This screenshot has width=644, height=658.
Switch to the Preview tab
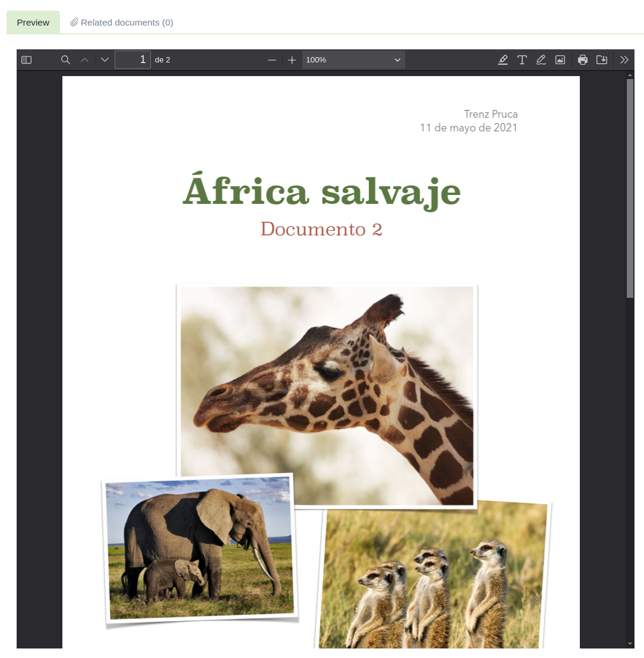(x=33, y=23)
